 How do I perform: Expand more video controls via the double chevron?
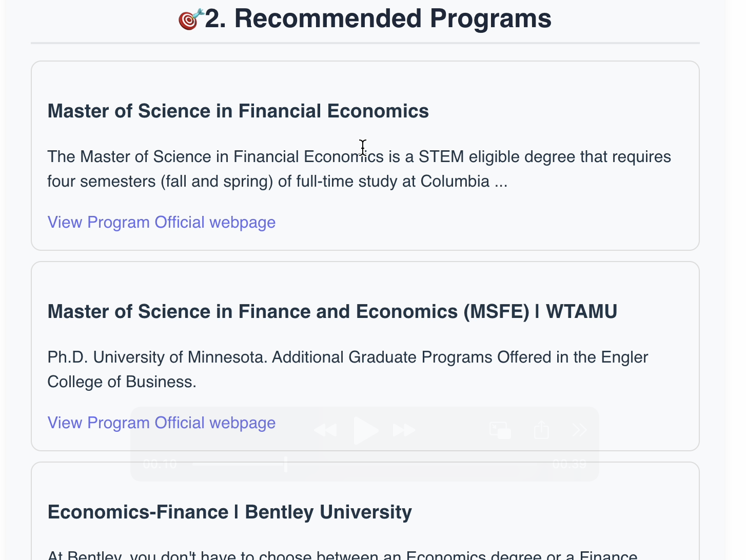tap(579, 430)
